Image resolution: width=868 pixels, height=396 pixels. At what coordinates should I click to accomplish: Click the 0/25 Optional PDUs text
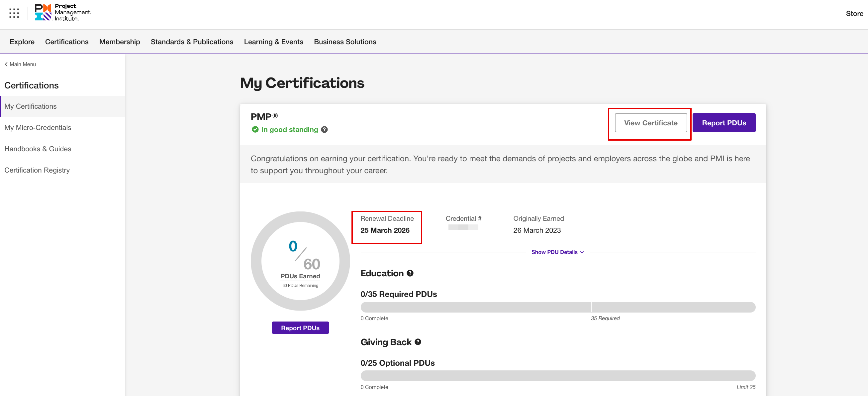397,363
